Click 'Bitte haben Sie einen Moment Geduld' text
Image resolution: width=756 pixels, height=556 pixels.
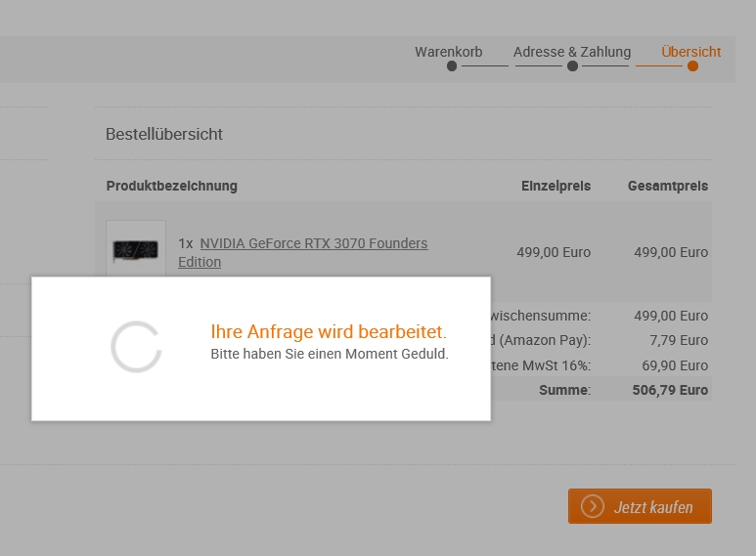click(x=330, y=354)
